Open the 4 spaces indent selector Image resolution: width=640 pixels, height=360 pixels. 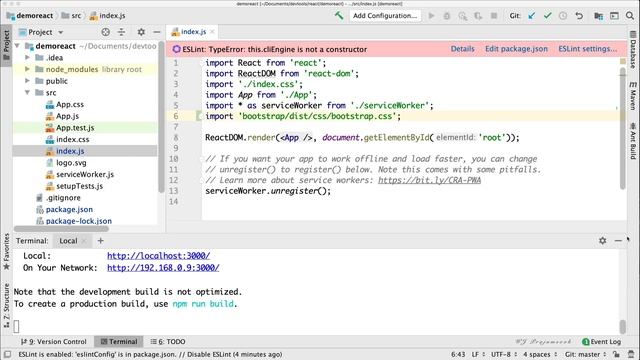coord(540,354)
